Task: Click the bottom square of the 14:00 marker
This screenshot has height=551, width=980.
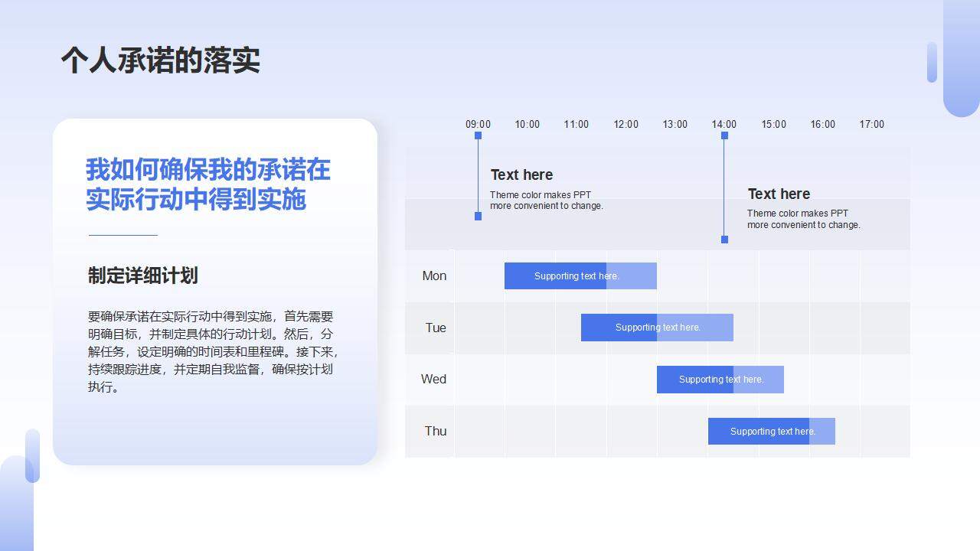Action: coord(724,240)
